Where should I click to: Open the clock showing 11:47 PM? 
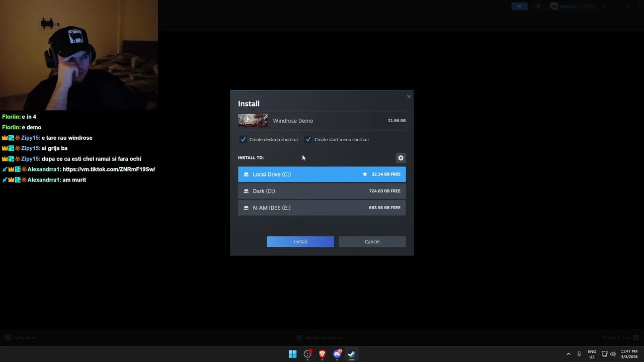tap(629, 354)
